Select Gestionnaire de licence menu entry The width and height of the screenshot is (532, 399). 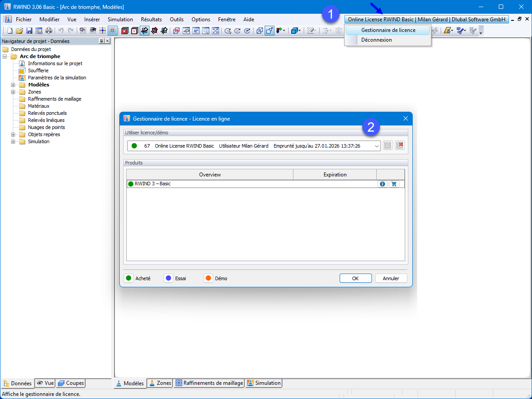tap(387, 30)
